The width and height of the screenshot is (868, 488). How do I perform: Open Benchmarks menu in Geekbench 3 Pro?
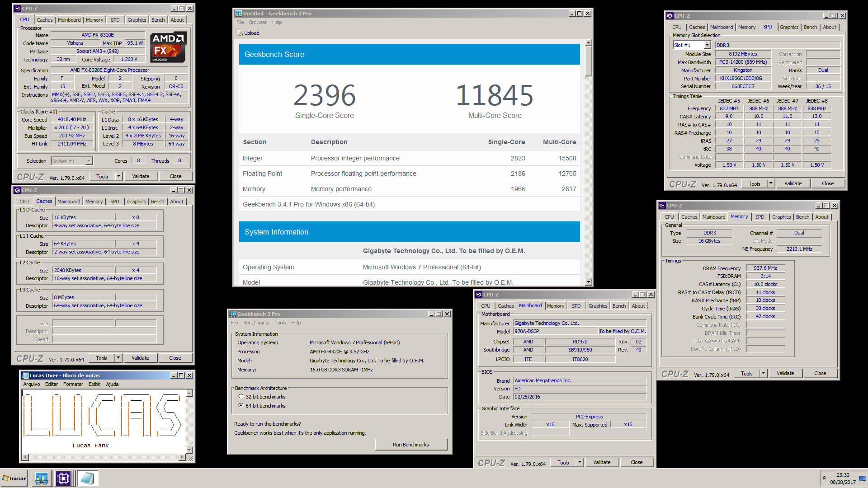[256, 323]
